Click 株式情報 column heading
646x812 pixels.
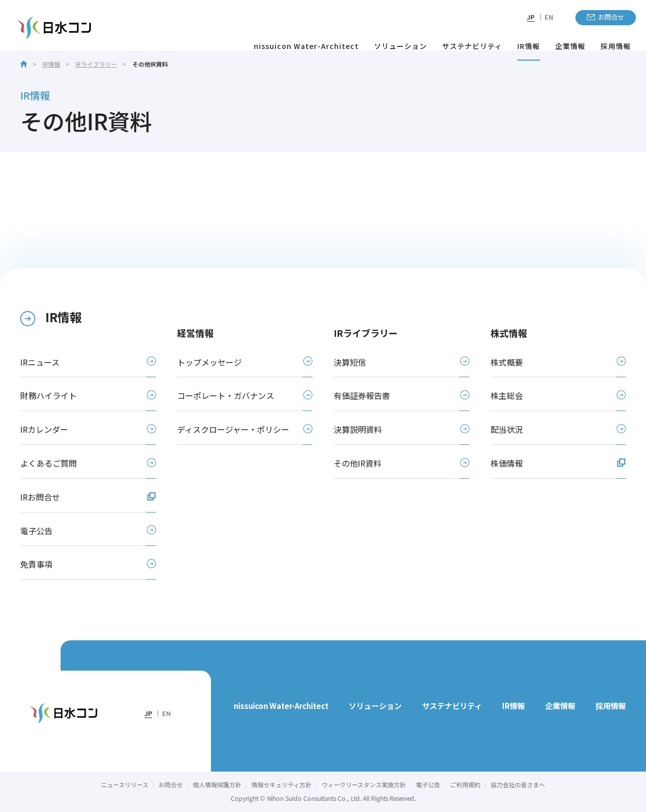click(509, 334)
